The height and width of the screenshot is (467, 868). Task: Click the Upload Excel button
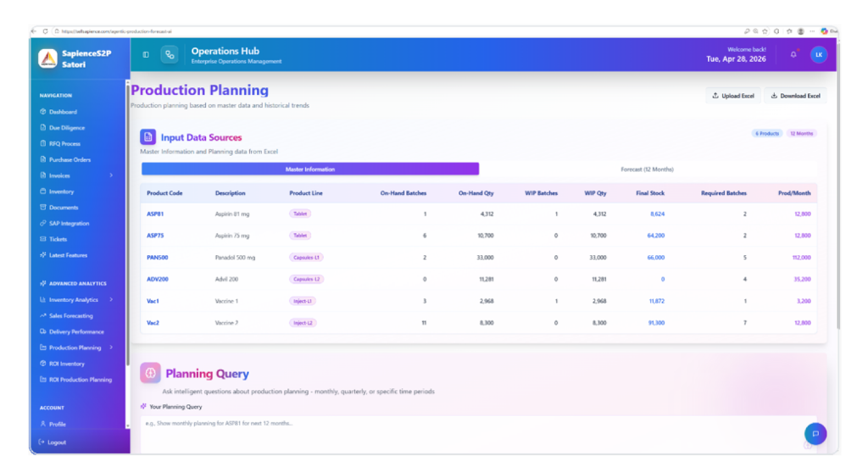[x=733, y=96]
